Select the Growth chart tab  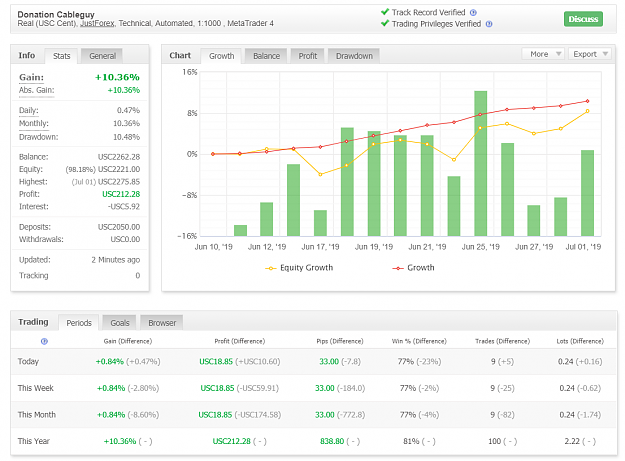click(222, 56)
